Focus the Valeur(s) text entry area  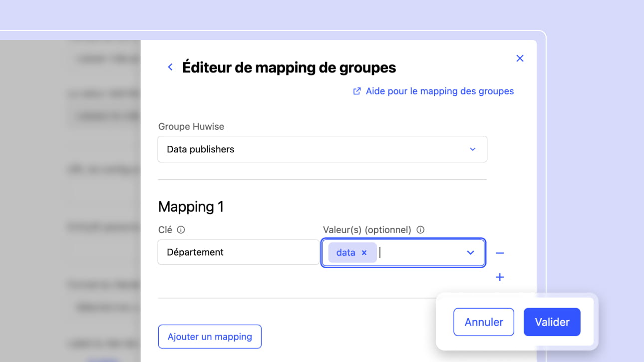419,253
